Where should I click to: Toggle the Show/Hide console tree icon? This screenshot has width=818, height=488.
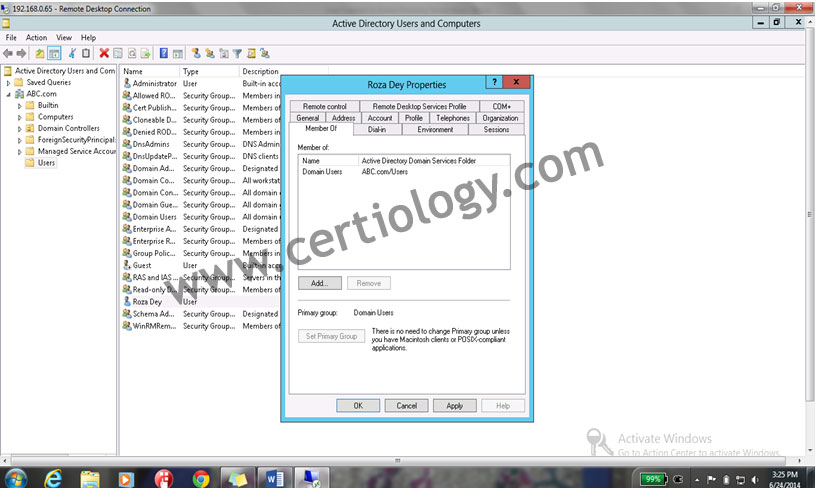pyautogui.click(x=54, y=53)
